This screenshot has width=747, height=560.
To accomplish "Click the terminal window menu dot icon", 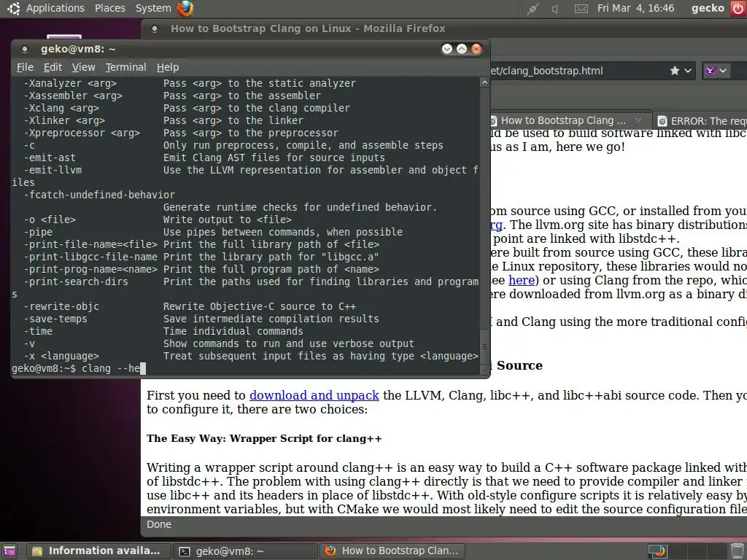I will [x=25, y=49].
